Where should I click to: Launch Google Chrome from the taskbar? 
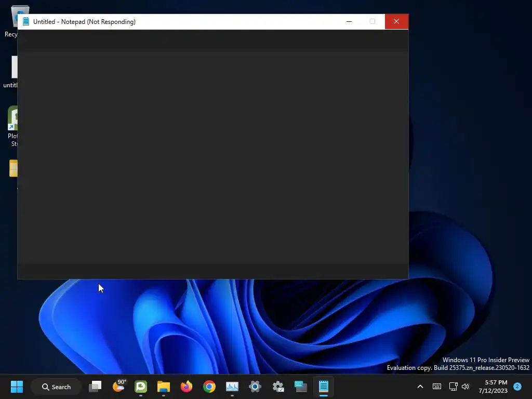click(209, 387)
